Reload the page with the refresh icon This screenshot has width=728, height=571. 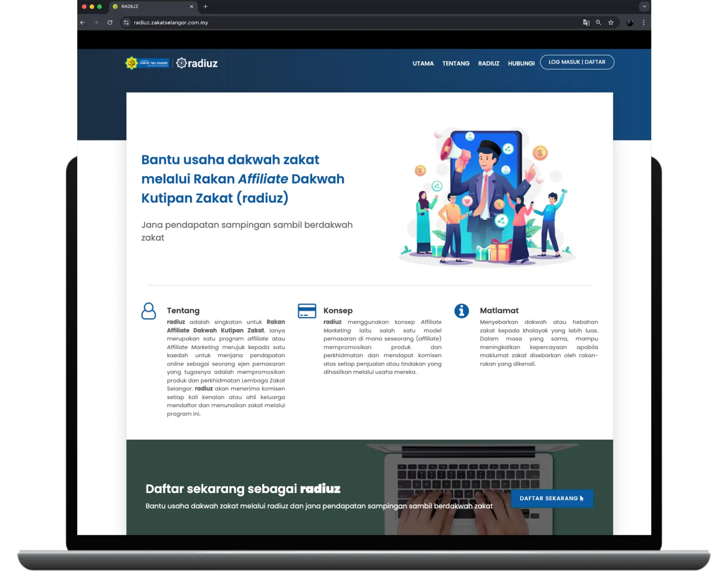[x=110, y=23]
